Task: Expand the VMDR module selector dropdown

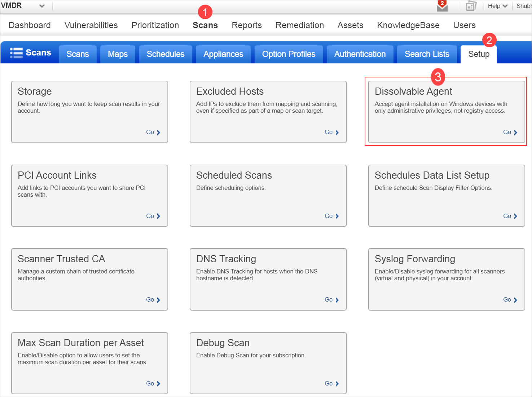Action: click(x=42, y=6)
